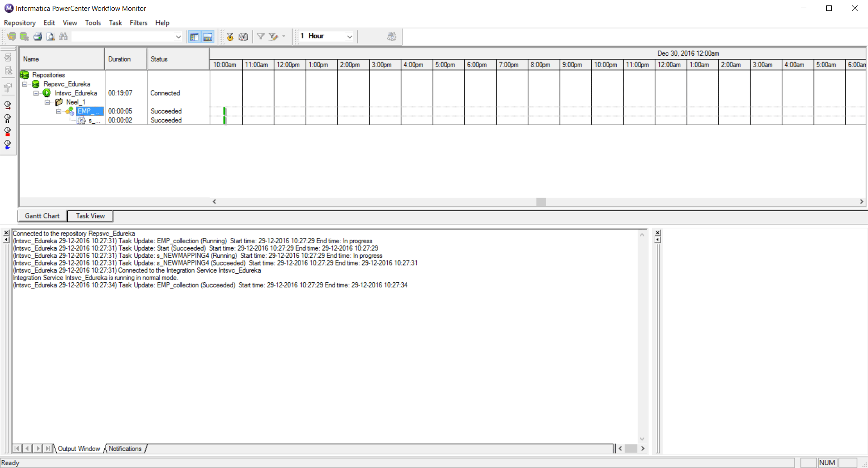The width and height of the screenshot is (868, 468).
Task: Open the 1 Hour time scale dropdown
Action: 350,37
